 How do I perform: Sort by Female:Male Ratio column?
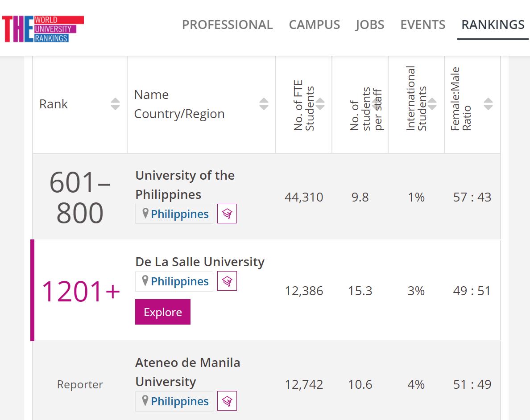(x=488, y=104)
